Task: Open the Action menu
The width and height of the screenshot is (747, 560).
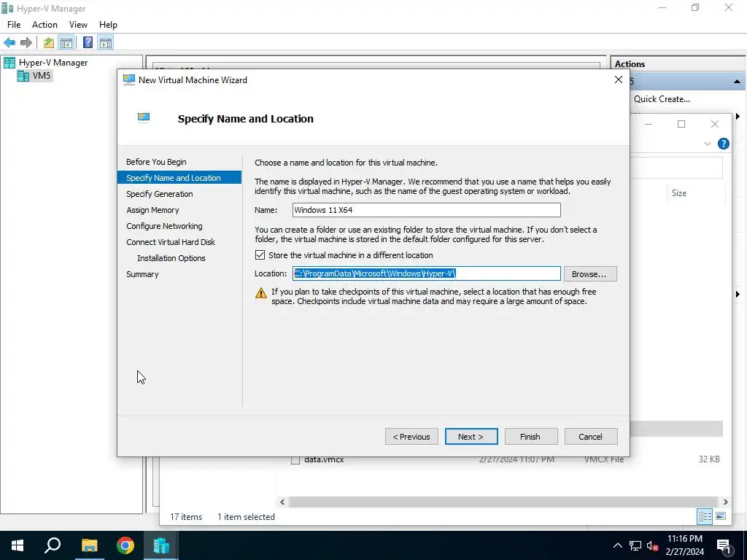Action: coord(44,25)
